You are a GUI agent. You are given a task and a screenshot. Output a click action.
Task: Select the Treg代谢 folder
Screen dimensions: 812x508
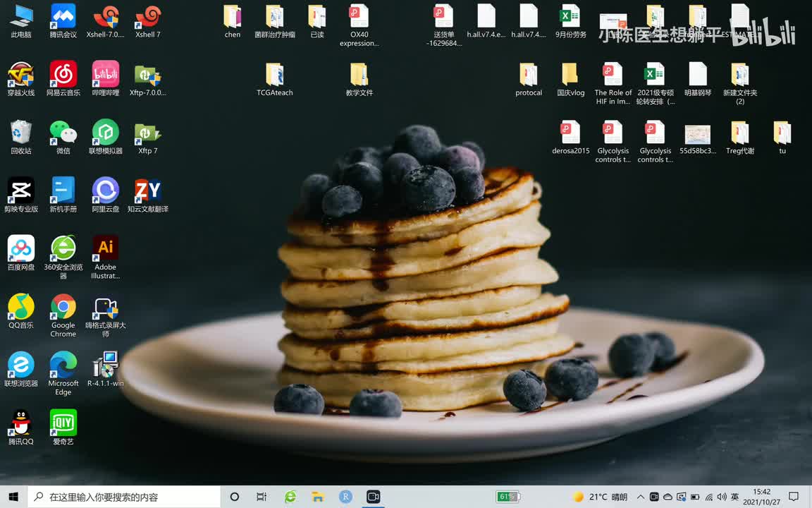(740, 138)
